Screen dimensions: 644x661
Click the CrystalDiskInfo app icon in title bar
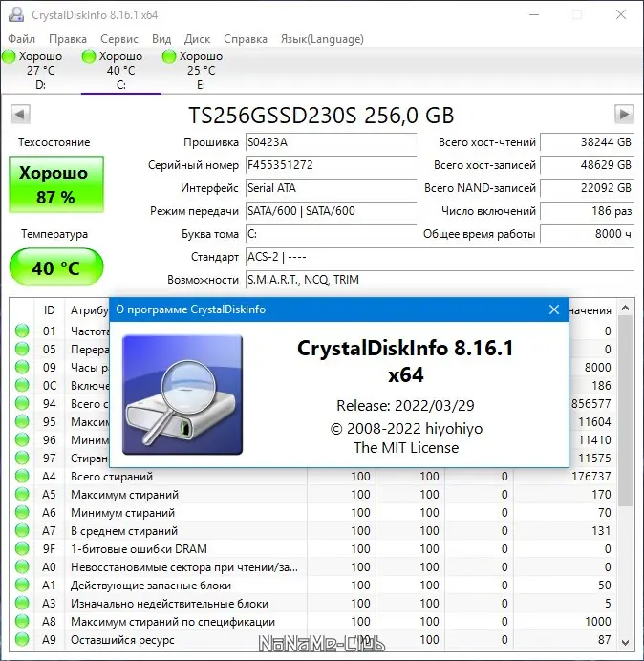pyautogui.click(x=16, y=14)
